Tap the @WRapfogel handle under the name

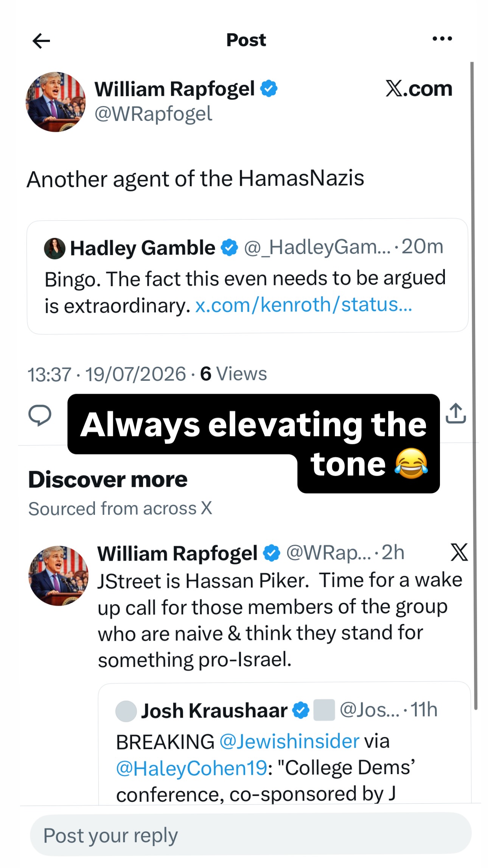[154, 114]
